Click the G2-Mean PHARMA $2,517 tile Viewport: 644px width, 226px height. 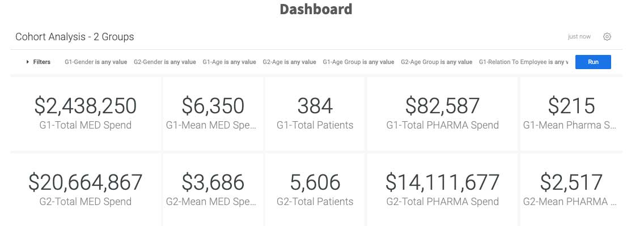click(x=571, y=190)
